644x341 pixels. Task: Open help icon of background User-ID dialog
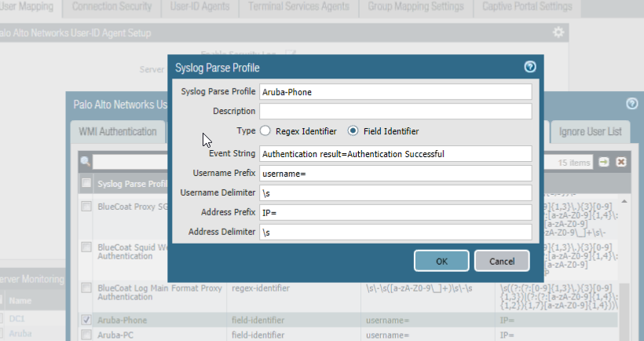click(632, 104)
